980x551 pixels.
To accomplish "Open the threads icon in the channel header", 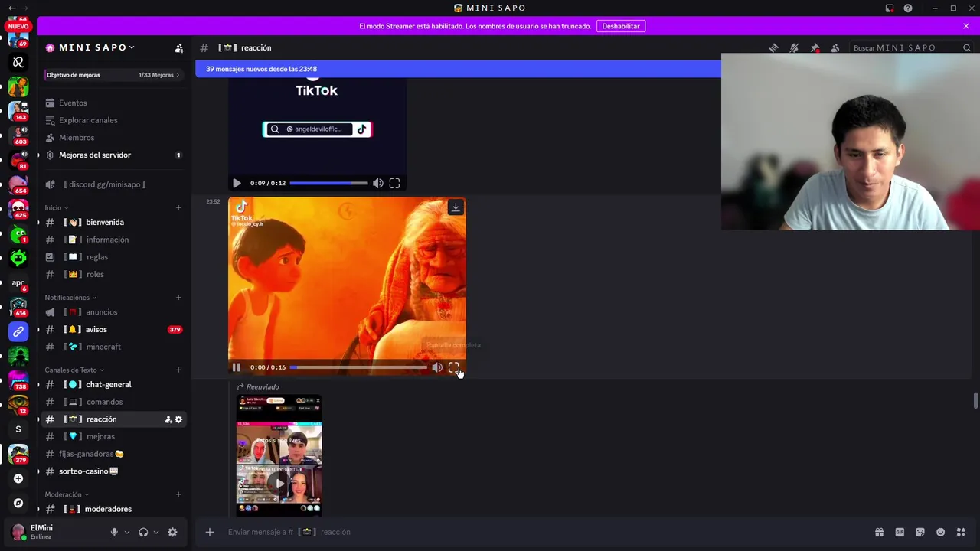I will point(774,47).
